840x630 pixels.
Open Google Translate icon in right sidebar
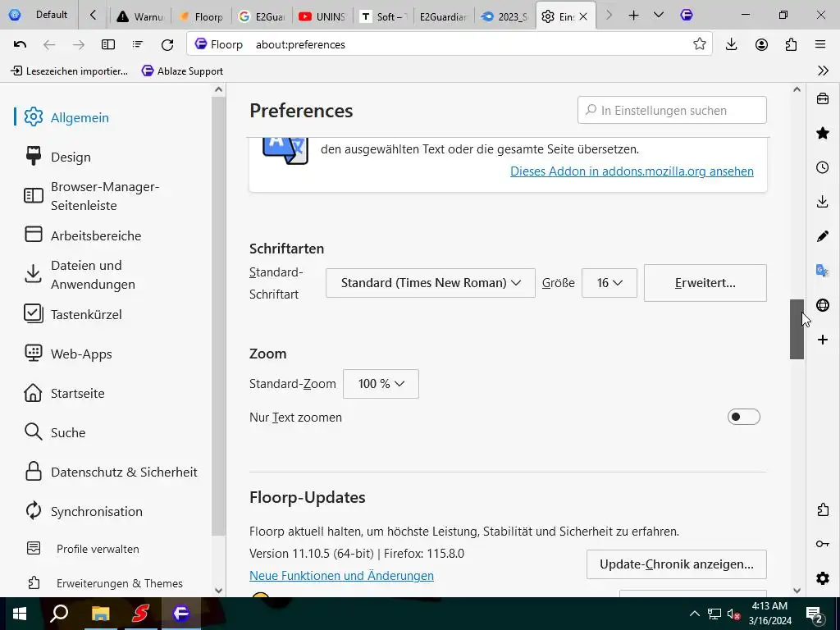click(x=822, y=271)
